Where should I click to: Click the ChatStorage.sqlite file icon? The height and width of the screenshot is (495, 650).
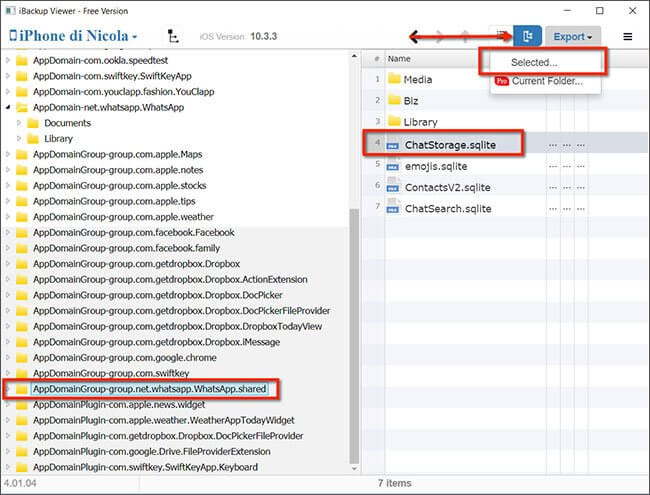pyautogui.click(x=392, y=146)
